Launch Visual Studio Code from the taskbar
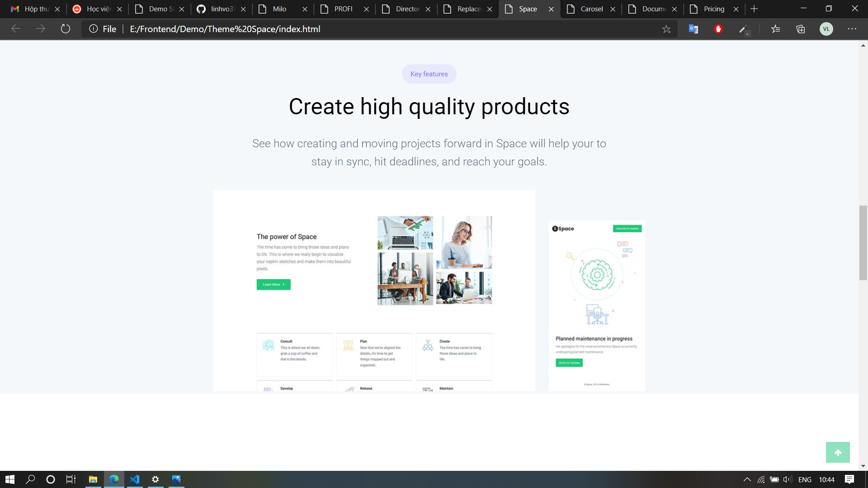 click(135, 479)
